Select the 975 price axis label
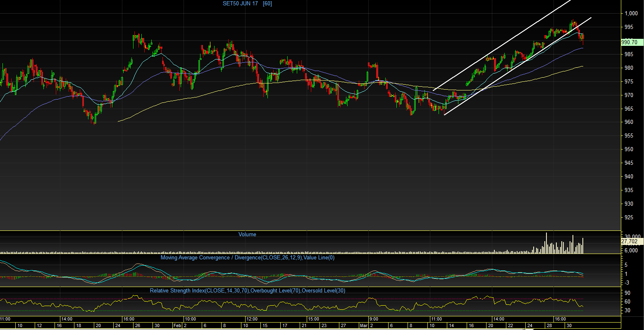The width and height of the screenshot is (644, 330). point(629,82)
